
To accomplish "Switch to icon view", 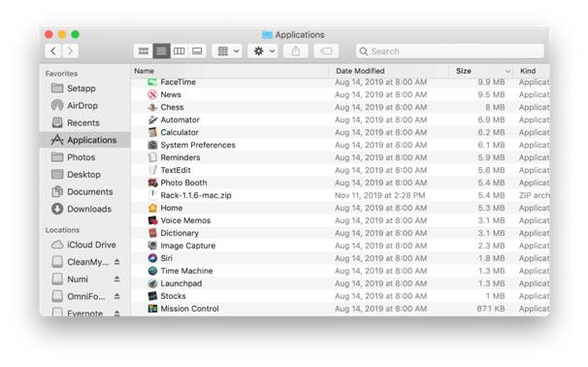I will click(x=144, y=51).
